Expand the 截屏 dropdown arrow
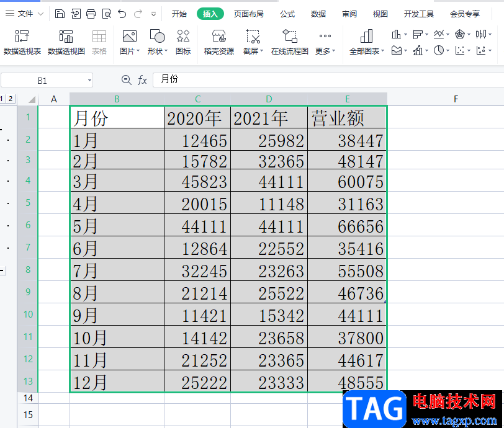504x428 pixels. (x=262, y=51)
